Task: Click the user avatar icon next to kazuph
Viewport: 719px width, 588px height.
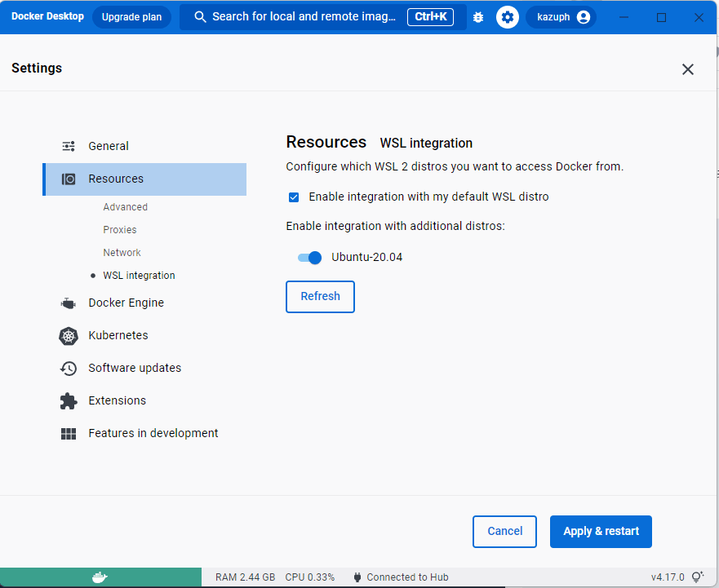Action: 584,17
